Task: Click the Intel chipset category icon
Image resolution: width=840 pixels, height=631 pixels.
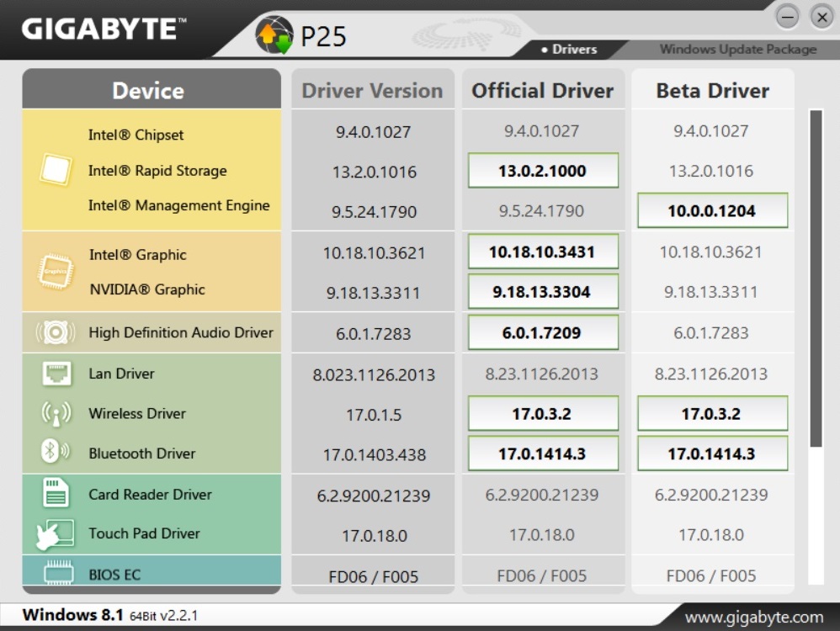Action: [x=56, y=170]
